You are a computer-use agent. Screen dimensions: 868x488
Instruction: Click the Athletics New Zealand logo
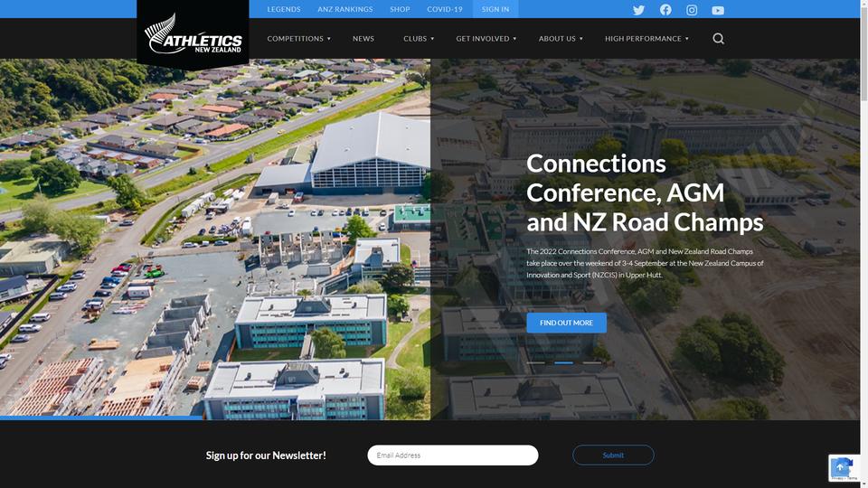[x=193, y=34]
